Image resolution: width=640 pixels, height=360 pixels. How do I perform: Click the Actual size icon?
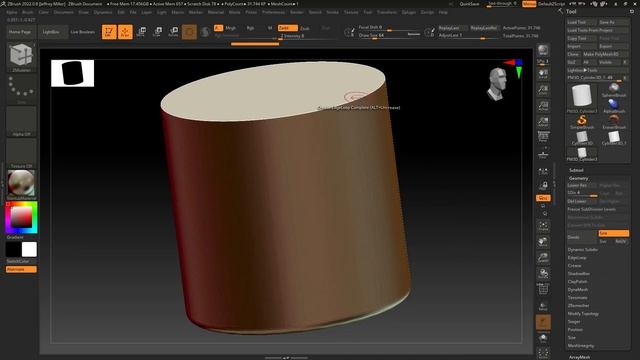pyautogui.click(x=543, y=106)
